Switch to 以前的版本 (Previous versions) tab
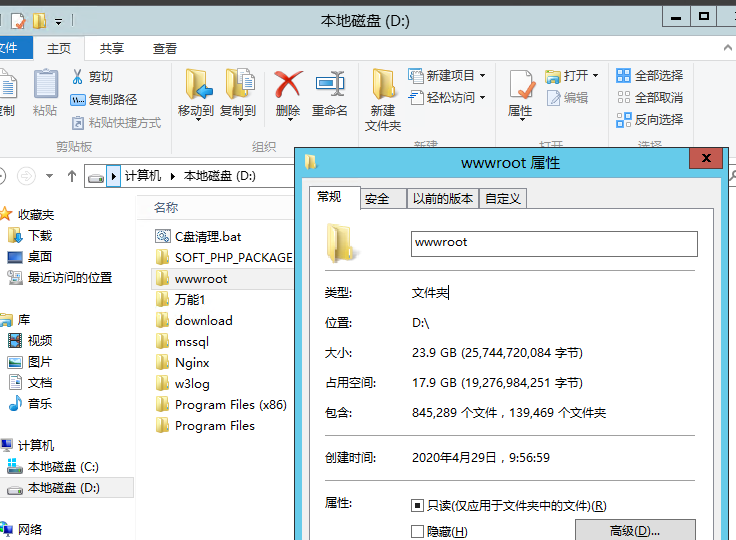 tap(443, 199)
